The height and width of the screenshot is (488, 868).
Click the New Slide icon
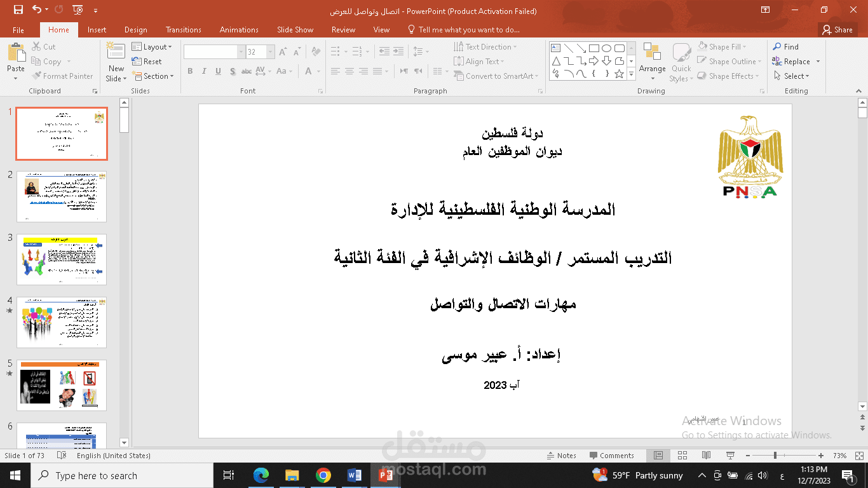116,52
